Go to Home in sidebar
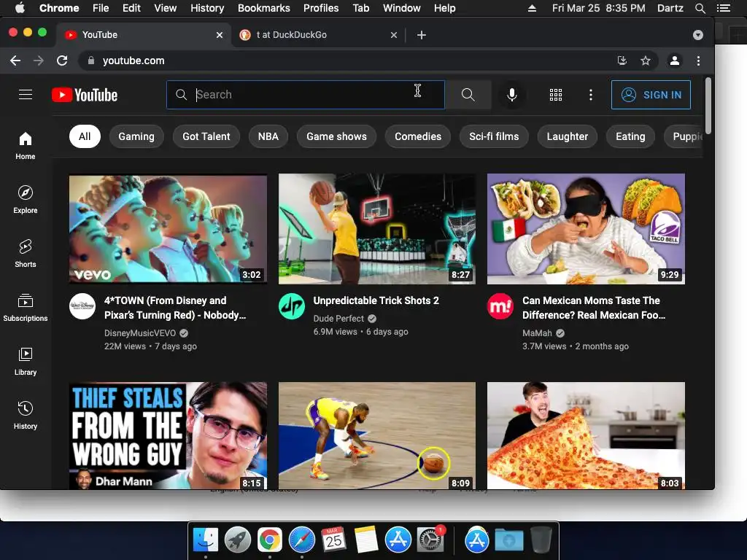 26,146
